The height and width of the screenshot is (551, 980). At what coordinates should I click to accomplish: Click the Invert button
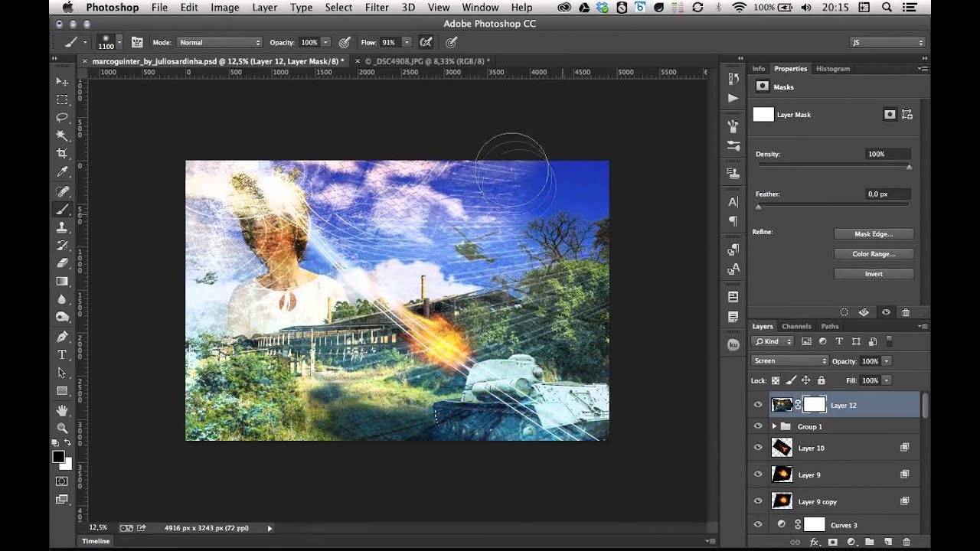pyautogui.click(x=874, y=274)
